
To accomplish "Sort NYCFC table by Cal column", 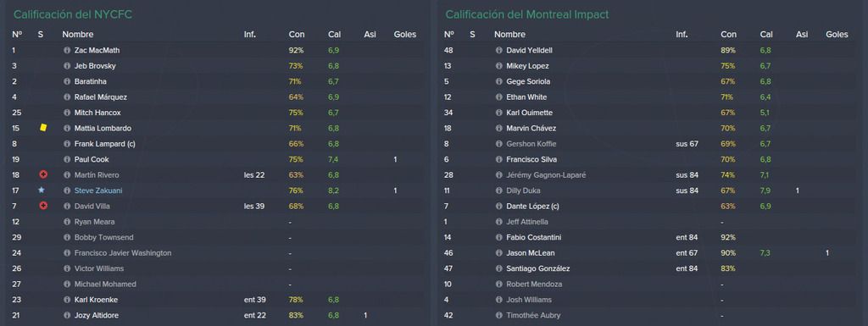I will point(334,34).
